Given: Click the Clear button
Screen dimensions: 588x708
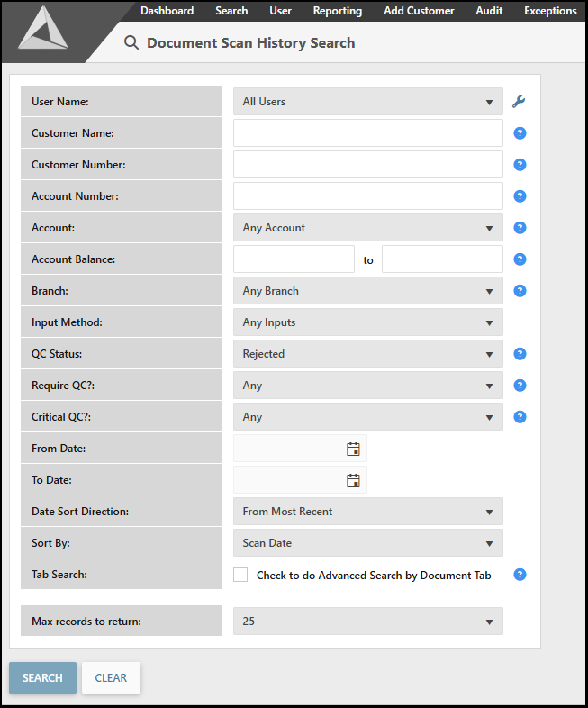Looking at the screenshot, I should 111,678.
